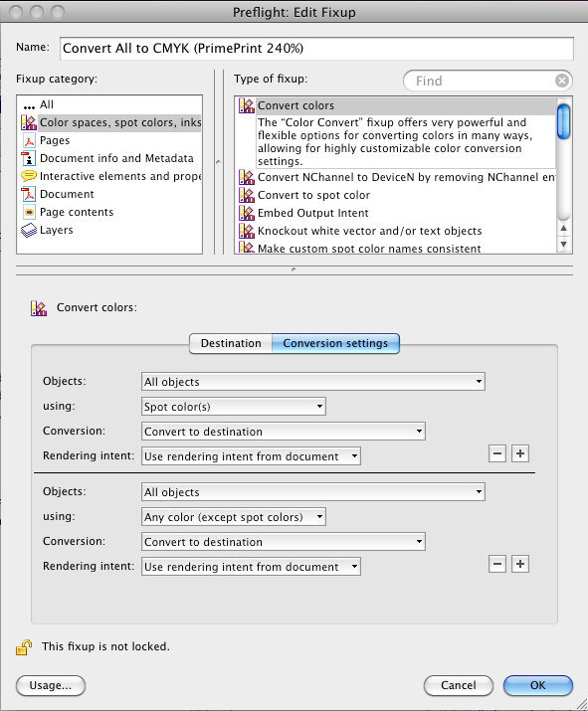The height and width of the screenshot is (711, 588).
Task: Add a rule after the Spot color(s) rule
Action: (520, 453)
